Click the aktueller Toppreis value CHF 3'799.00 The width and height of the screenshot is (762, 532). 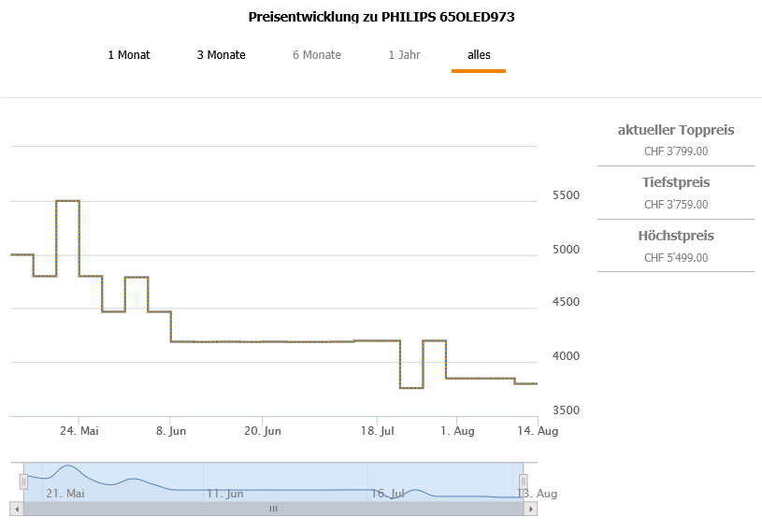pyautogui.click(x=676, y=151)
